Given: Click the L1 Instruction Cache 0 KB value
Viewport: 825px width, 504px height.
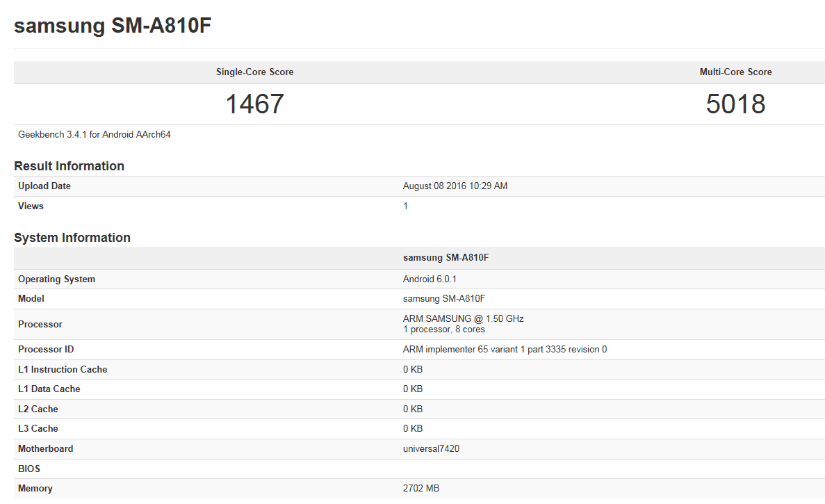Looking at the screenshot, I should coord(412,369).
